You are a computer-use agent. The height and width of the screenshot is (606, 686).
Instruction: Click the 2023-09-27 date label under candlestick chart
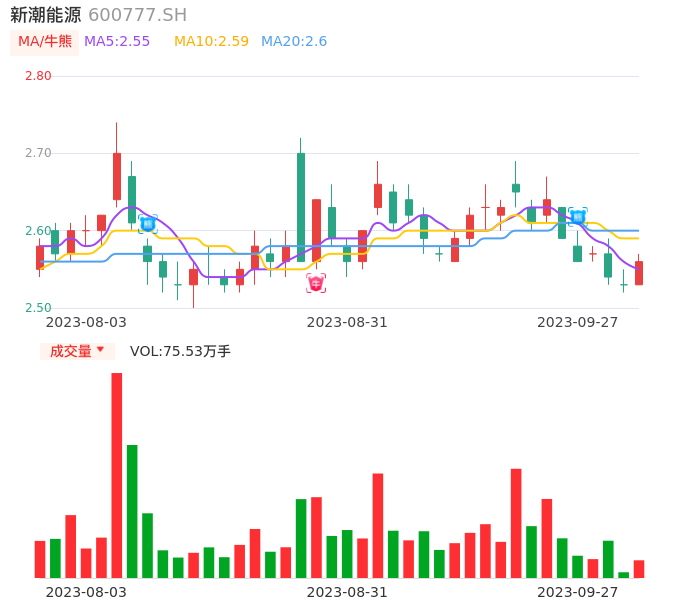coord(578,322)
